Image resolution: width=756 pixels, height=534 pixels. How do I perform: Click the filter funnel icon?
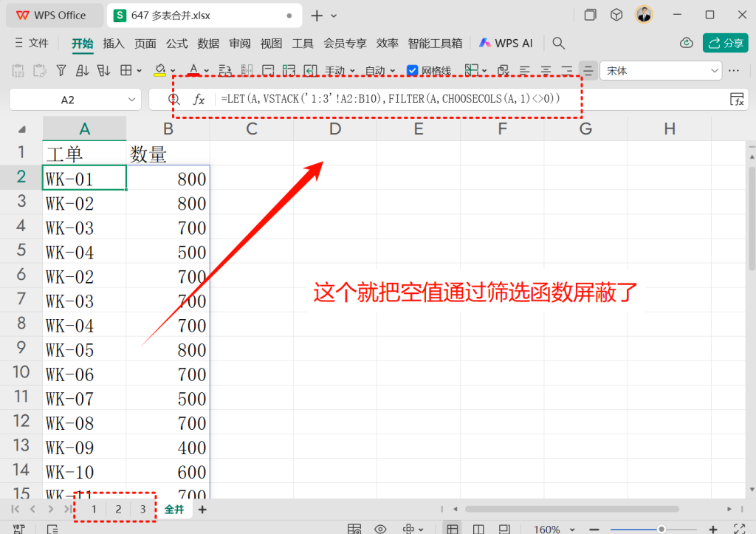pyautogui.click(x=61, y=71)
